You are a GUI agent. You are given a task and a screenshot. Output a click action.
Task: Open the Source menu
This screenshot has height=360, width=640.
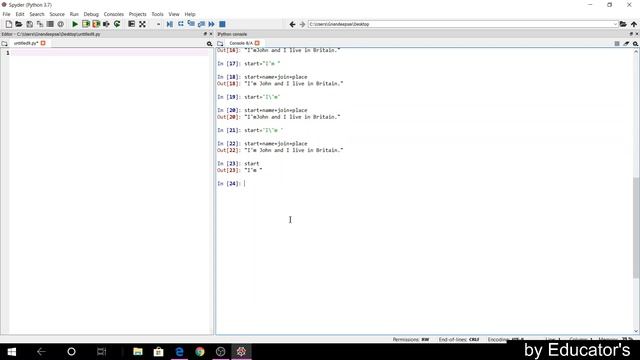(x=57, y=14)
